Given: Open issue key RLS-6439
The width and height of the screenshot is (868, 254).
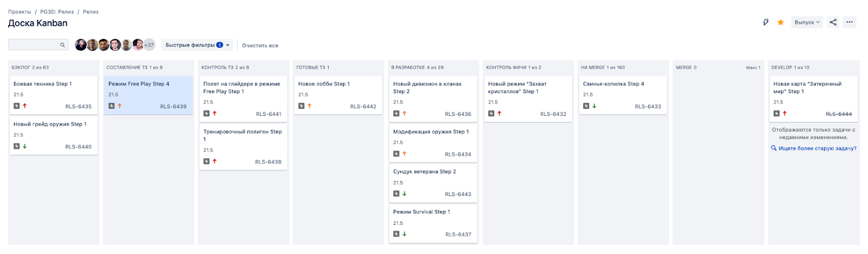Looking at the screenshot, I should [x=173, y=107].
